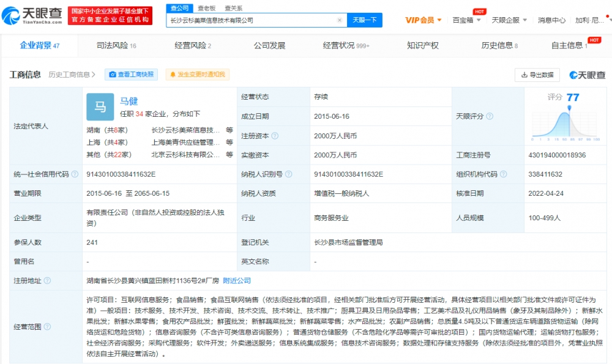Click help icon next to 注册资本
This screenshot has width=612, height=364.
[x=275, y=136]
